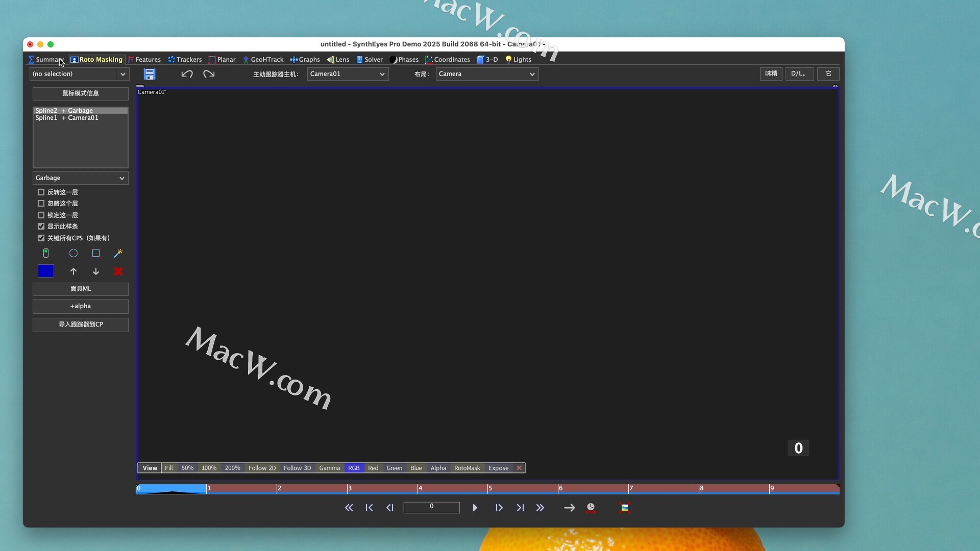Toggle RGB channel view

tap(354, 468)
